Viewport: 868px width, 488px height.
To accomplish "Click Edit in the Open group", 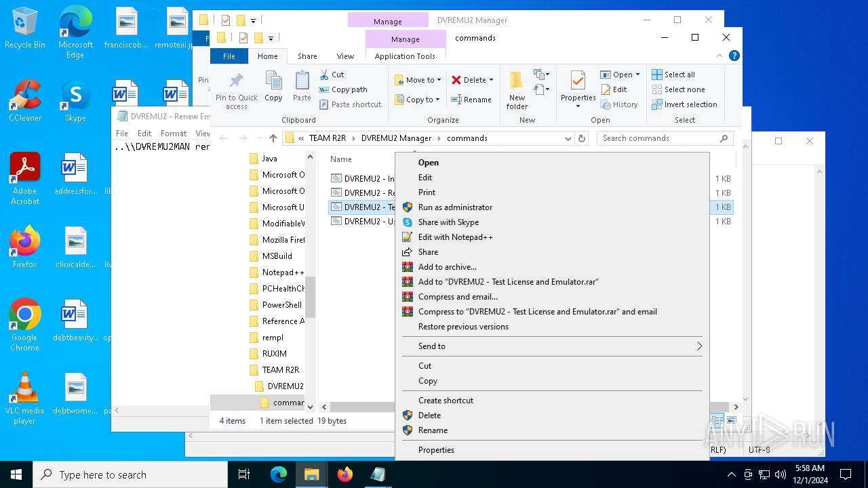I will tap(614, 89).
